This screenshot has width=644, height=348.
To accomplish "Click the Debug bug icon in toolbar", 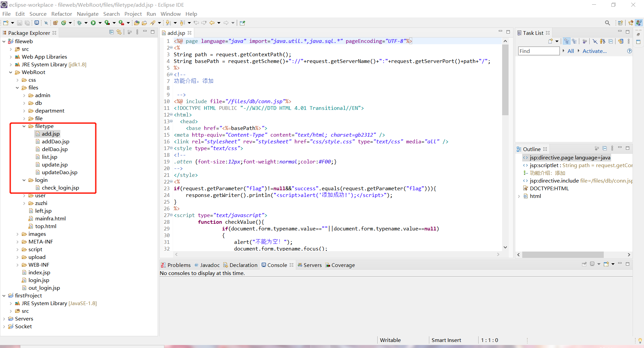I will [x=79, y=23].
